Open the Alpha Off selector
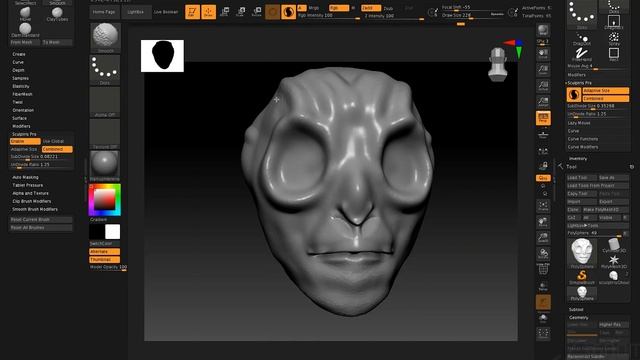Viewport: 640px width, 360px height. 105,102
